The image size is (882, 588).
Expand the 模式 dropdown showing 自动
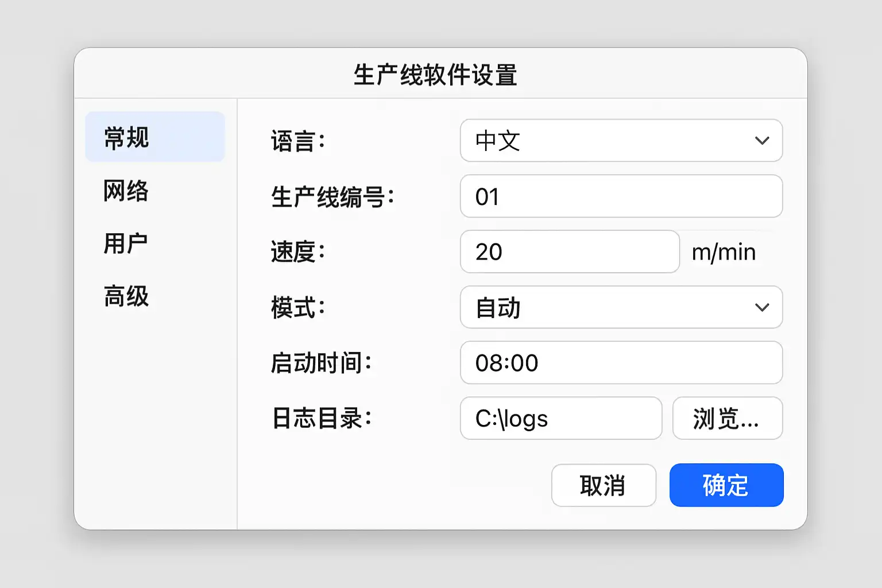pos(609,307)
